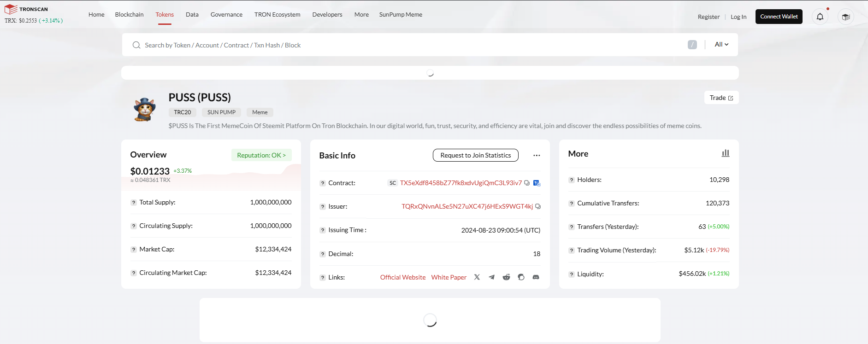Expand the All search filter dropdown
Screen dimensions: 868x344
point(721,45)
